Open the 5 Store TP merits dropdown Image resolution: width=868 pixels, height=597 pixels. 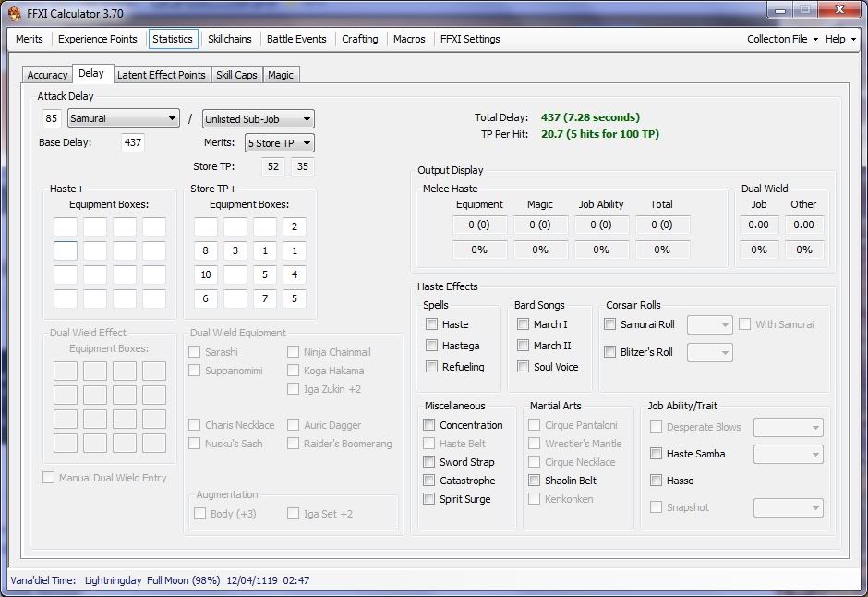click(x=279, y=142)
